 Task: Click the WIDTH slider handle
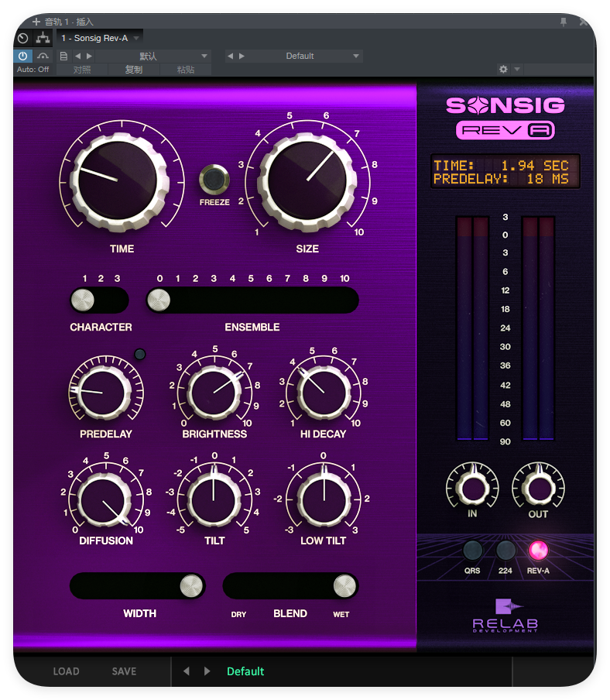(x=191, y=586)
